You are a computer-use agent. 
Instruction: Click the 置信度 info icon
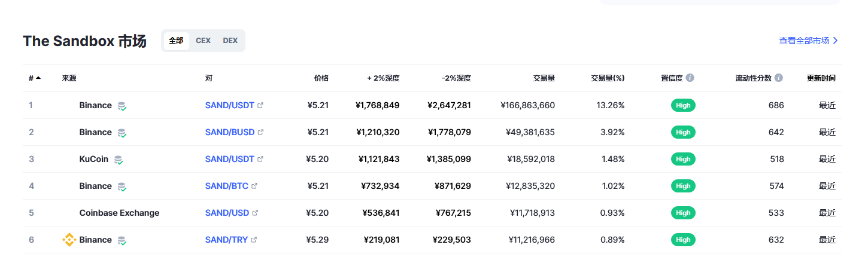[x=690, y=78]
